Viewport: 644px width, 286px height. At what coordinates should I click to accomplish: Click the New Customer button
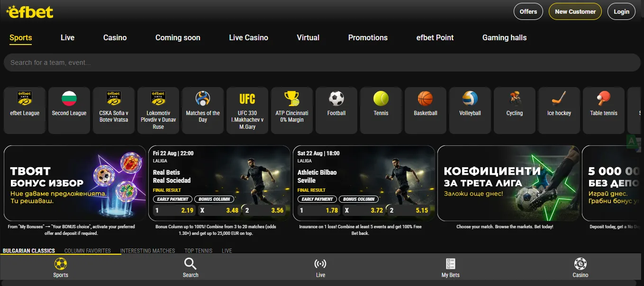575,11
